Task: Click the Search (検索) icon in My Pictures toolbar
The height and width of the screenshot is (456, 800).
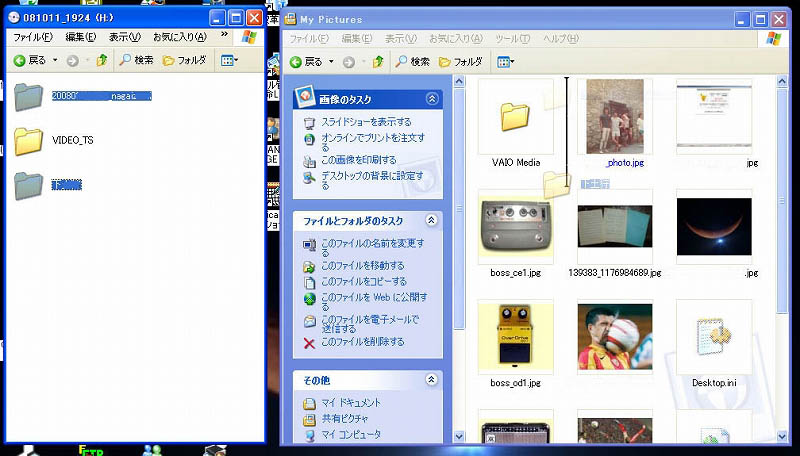Action: pyautogui.click(x=412, y=62)
